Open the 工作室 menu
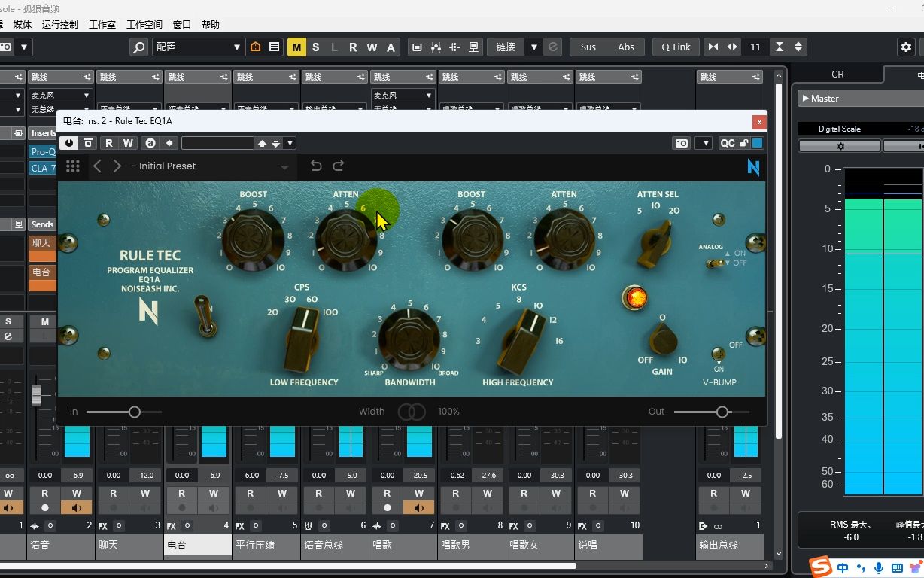 (102, 25)
